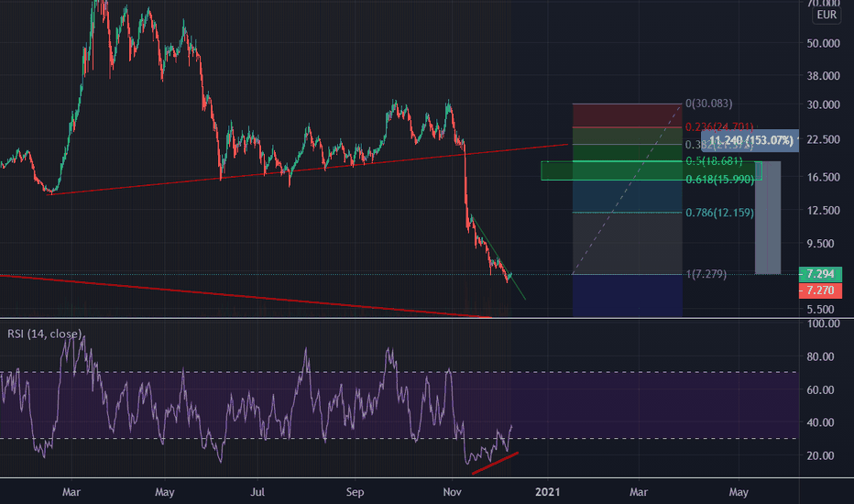854x504 pixels.
Task: Select the 0.786(12.159) Fibonacci level label
Action: [719, 213]
